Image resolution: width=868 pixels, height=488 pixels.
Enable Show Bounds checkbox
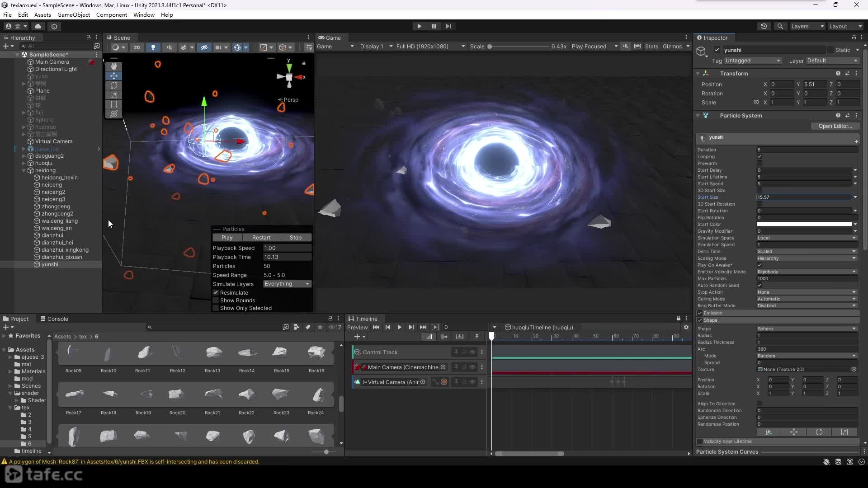(216, 300)
